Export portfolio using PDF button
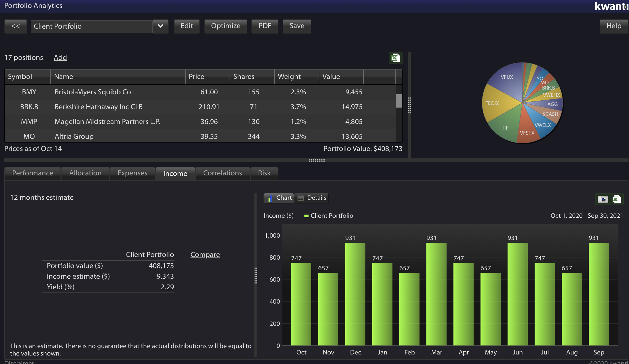This screenshot has width=629, height=364. (265, 26)
